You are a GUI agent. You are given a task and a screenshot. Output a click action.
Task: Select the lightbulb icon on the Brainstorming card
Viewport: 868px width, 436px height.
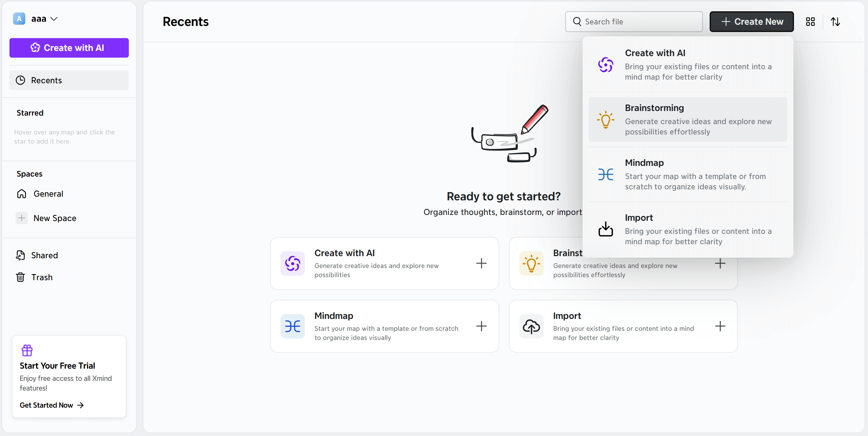(x=531, y=263)
